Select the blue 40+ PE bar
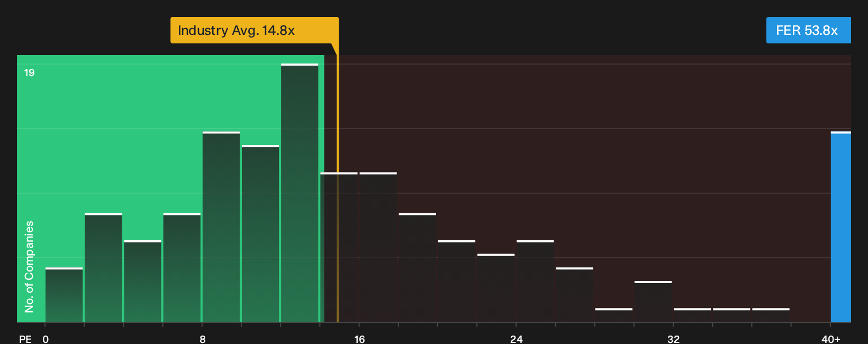 [x=840, y=227]
